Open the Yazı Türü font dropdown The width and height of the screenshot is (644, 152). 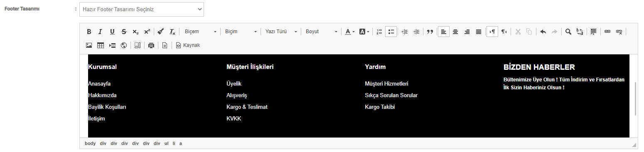281,32
